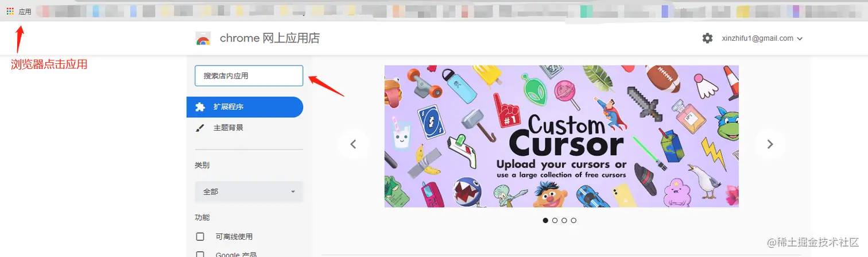The width and height of the screenshot is (868, 257).
Task: Open the 应用 bookmarks bar label
Action: pyautogui.click(x=25, y=11)
